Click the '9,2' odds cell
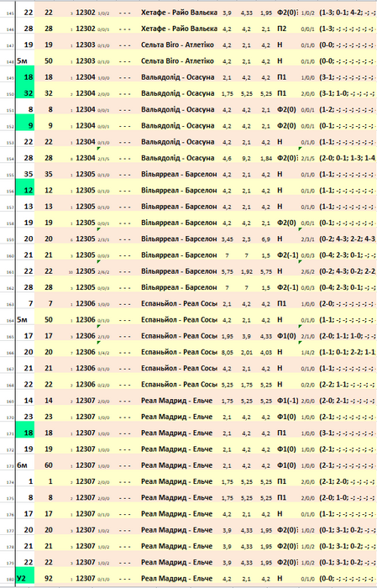Viewport: 377px width, 588px height. pos(246,158)
